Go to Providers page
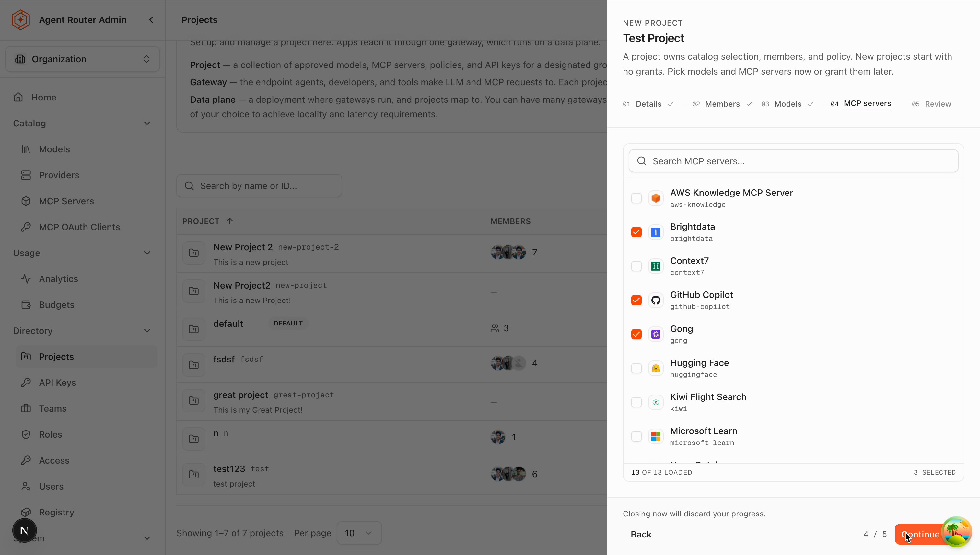The height and width of the screenshot is (555, 980). pyautogui.click(x=59, y=175)
